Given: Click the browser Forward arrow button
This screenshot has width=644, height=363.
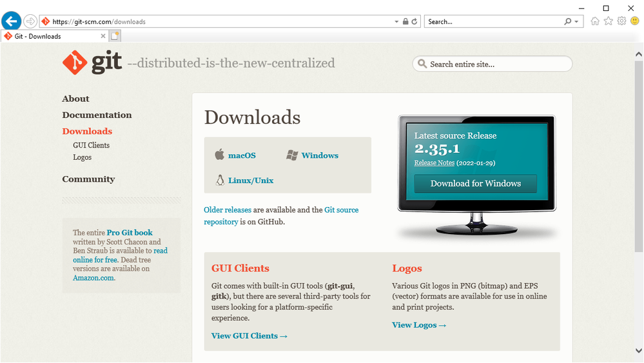Looking at the screenshot, I should [30, 21].
